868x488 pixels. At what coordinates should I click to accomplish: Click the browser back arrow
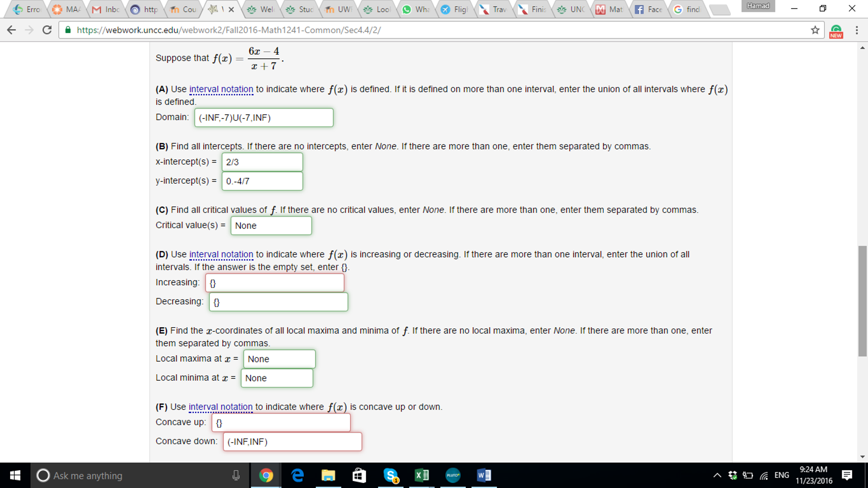tap(11, 30)
